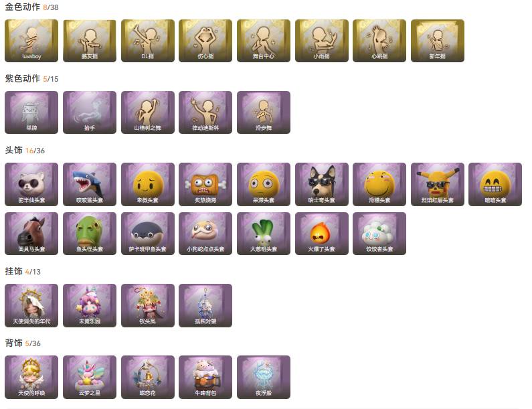Pick the 舞台中心 gold action tile
532x409 pixels.
point(264,41)
